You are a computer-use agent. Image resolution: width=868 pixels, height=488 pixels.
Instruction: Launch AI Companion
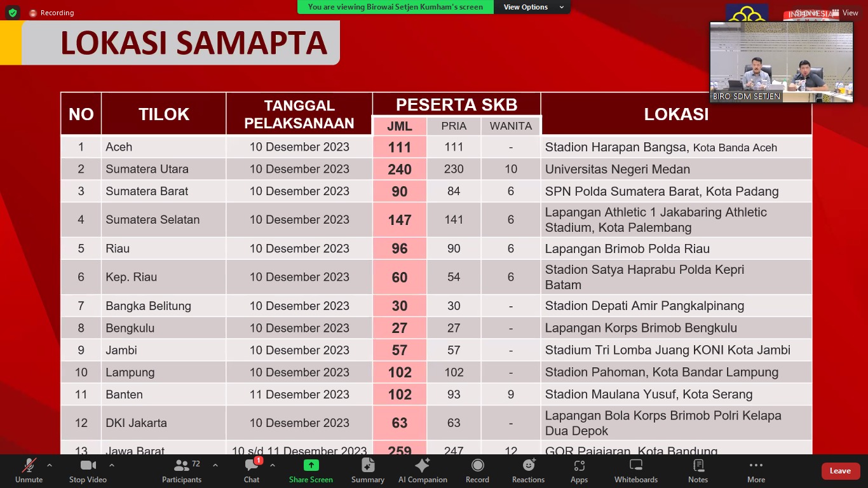point(423,470)
